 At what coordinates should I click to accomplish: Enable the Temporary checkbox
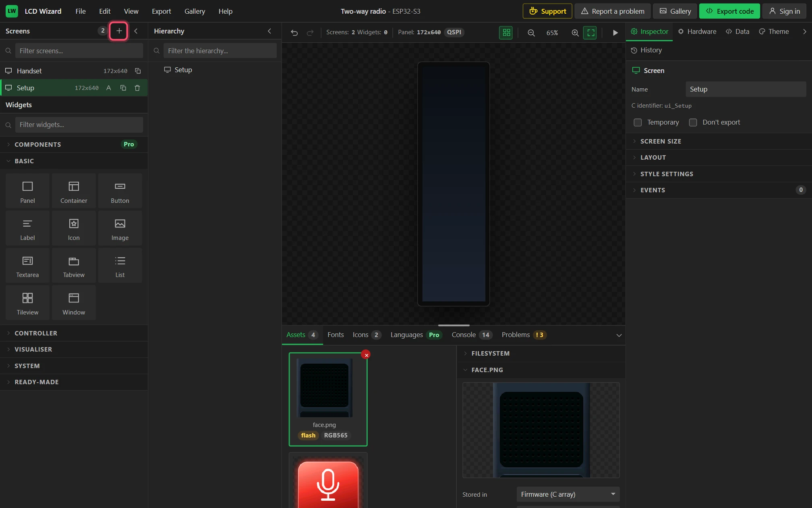point(638,123)
